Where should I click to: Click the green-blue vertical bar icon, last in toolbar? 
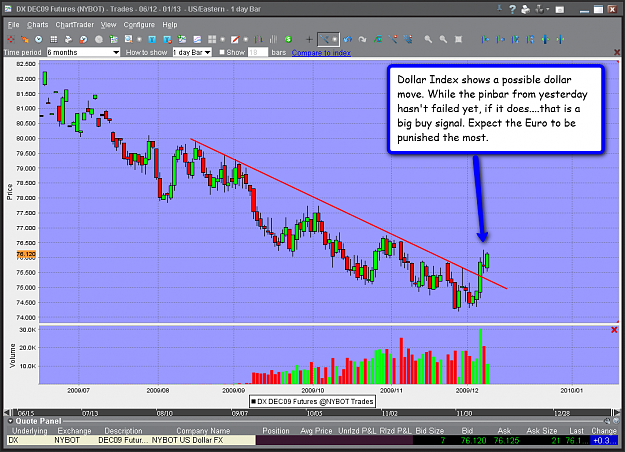(x=560, y=39)
